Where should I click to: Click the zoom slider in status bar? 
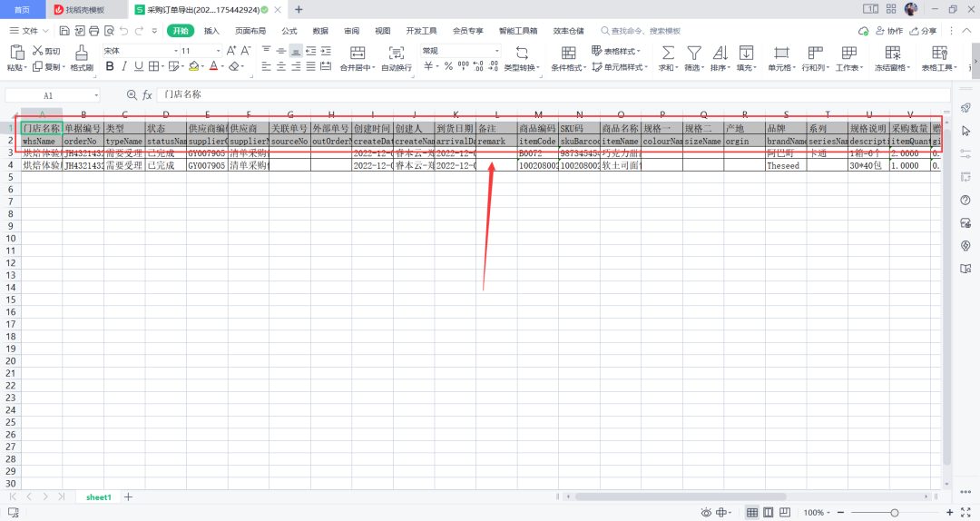pyautogui.click(x=894, y=513)
